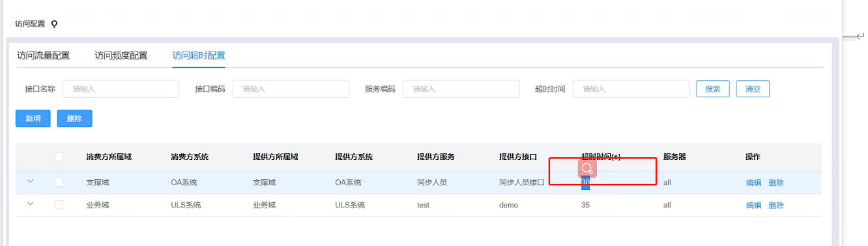868x246 pixels.
Task: Expand the 业务域 ULS系统 row
Action: tap(30, 204)
